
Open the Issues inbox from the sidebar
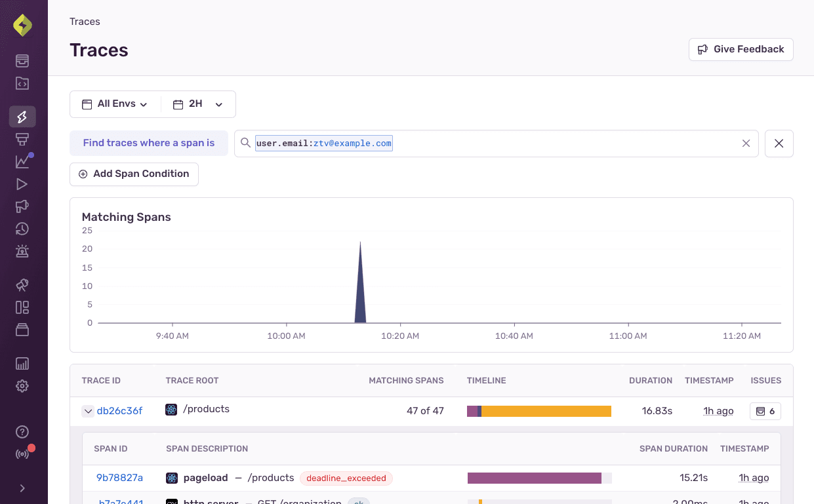coord(22,60)
